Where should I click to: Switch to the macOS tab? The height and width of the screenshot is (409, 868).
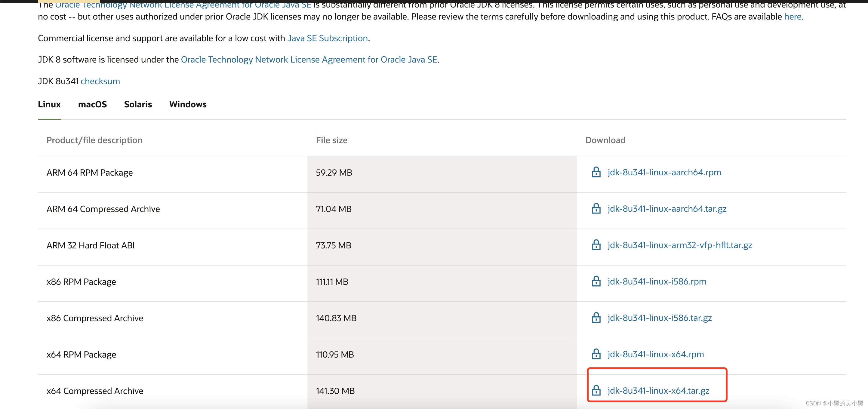[x=92, y=104]
